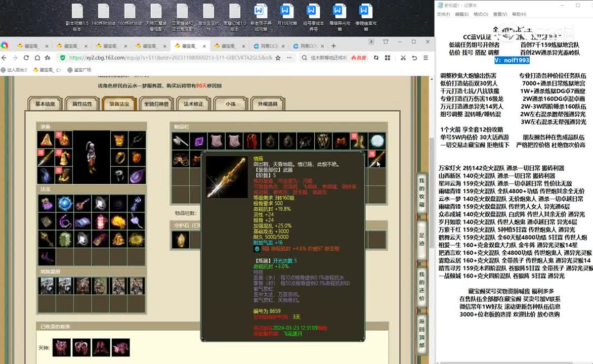Click the browser address bar URL
Image resolution: width=593 pixels, height=364 pixels.
point(171,58)
